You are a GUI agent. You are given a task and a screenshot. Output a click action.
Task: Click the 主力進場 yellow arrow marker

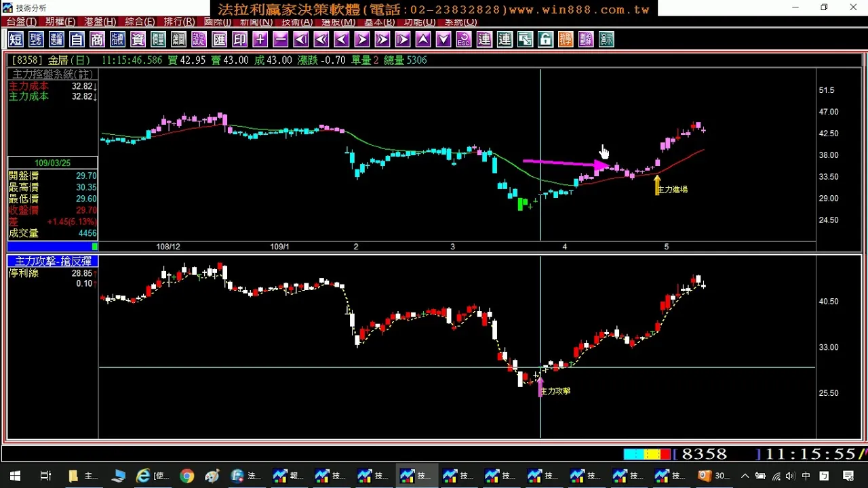click(x=657, y=185)
